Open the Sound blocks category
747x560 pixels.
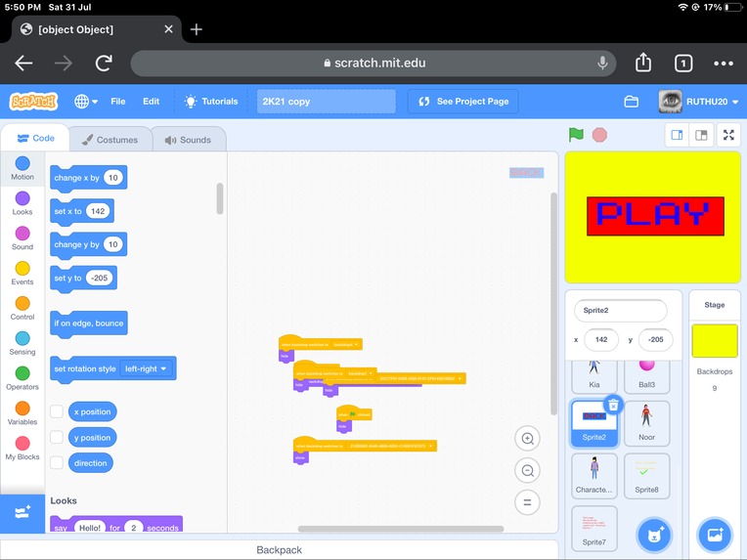pyautogui.click(x=22, y=238)
